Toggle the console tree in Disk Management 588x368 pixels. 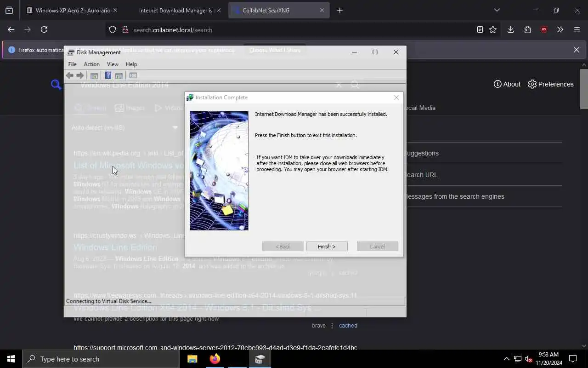click(94, 75)
